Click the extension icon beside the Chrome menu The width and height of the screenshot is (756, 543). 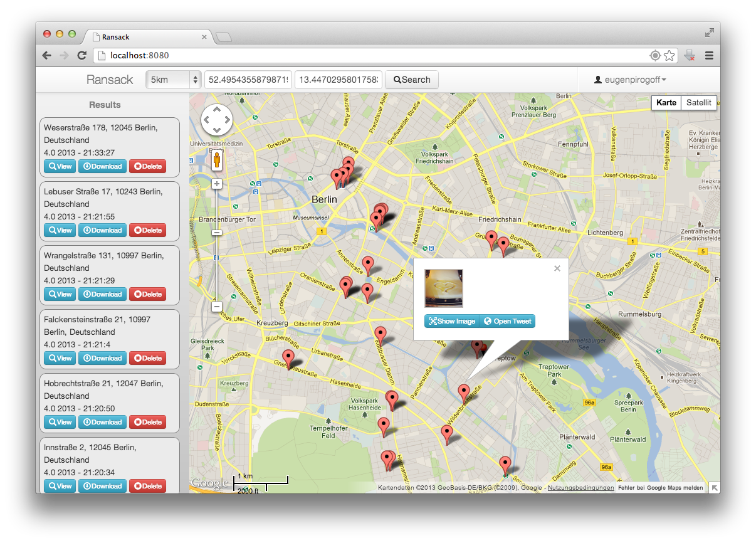pyautogui.click(x=690, y=55)
